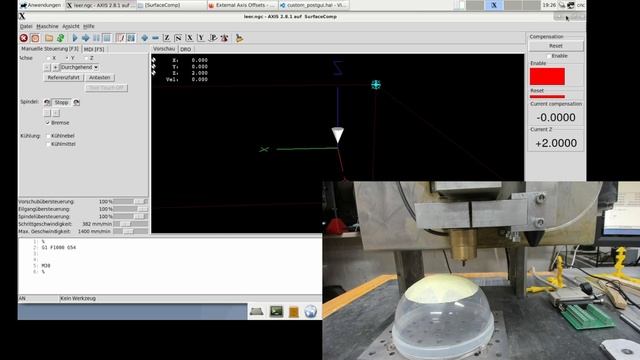Toggle the emergency stop button
This screenshot has width=640, height=360.
(x=24, y=38)
